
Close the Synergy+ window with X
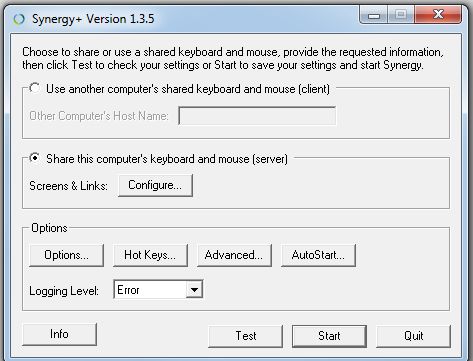(x=438, y=15)
